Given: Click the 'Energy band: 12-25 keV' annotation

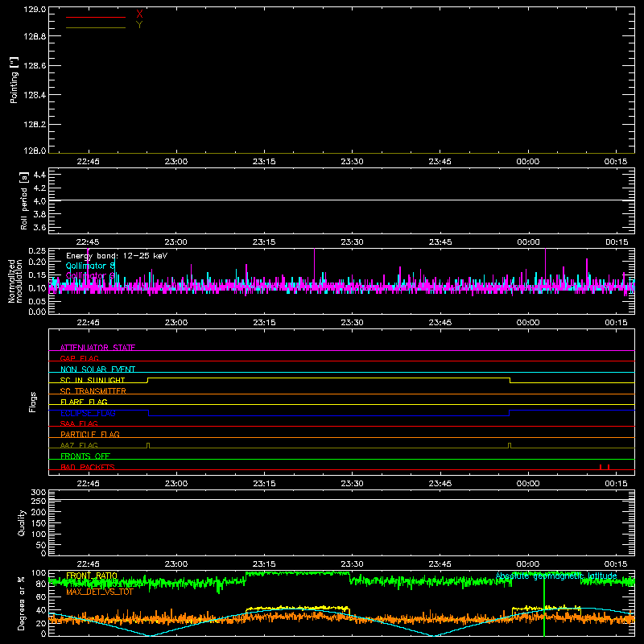Looking at the screenshot, I should [117, 256].
